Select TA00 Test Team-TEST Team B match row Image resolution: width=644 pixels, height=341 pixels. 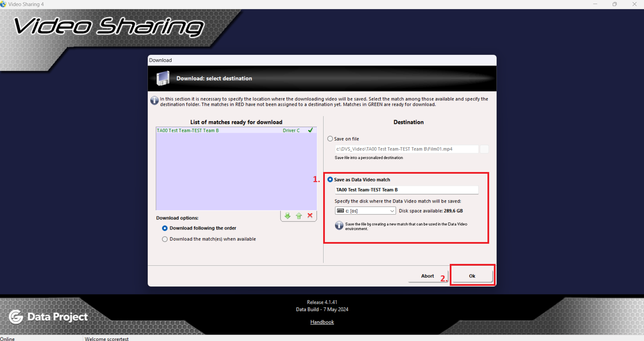click(236, 130)
